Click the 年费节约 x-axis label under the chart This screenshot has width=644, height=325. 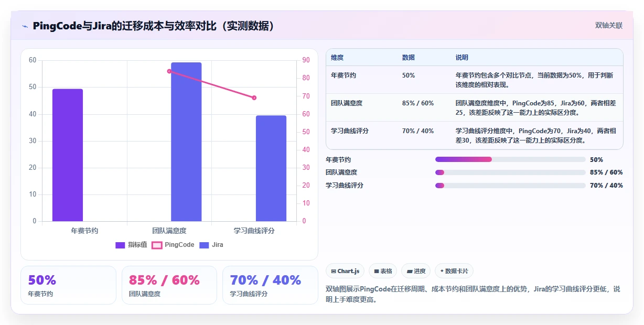(84, 231)
